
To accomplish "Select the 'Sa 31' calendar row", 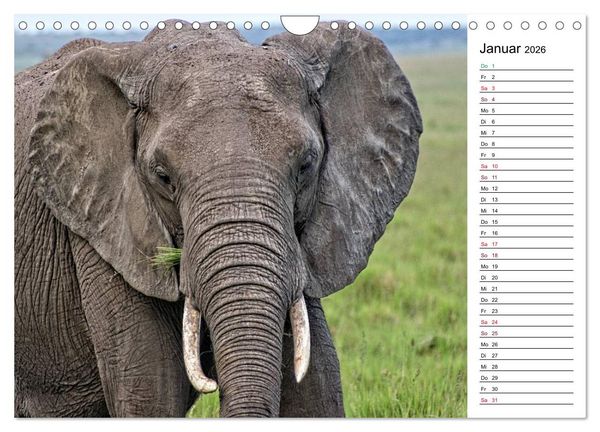I will point(527,399).
